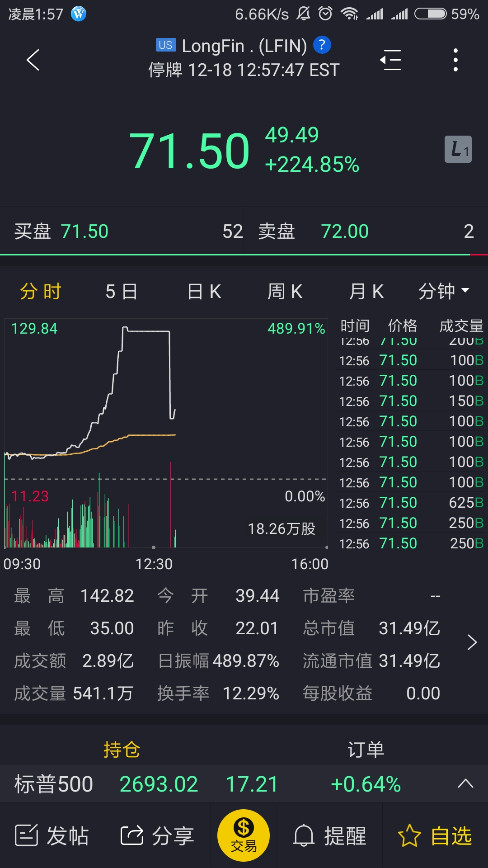Toggle the favorites star icon
The width and height of the screenshot is (488, 868).
(x=409, y=835)
